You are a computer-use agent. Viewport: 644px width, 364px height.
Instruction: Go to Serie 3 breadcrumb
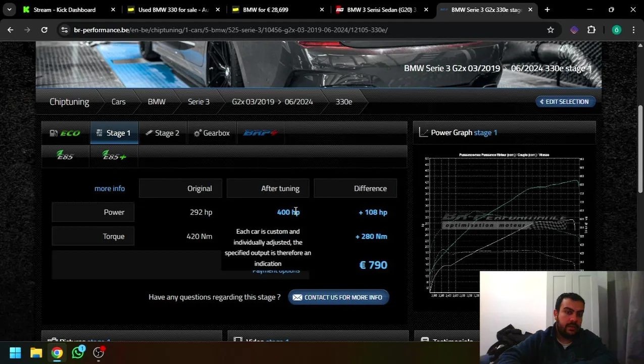199,102
